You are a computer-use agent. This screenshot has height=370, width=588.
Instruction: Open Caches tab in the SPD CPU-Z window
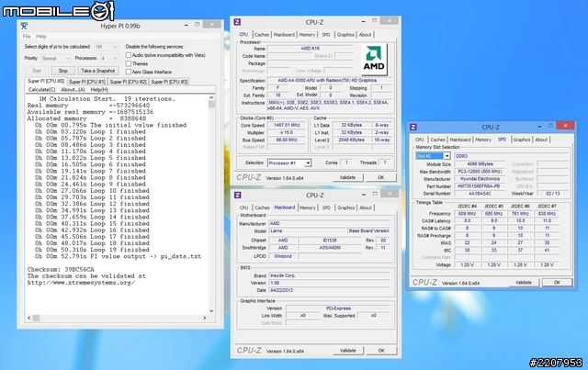pos(438,140)
